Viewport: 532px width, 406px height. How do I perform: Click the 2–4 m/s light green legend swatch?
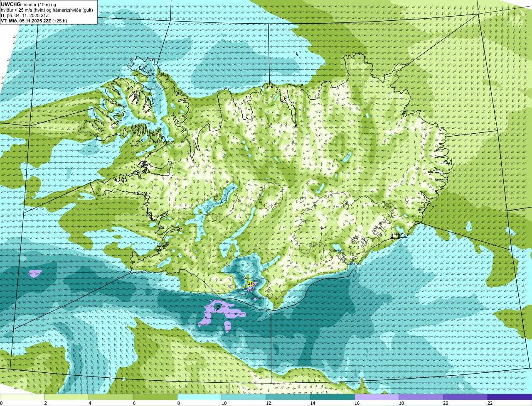click(66, 397)
